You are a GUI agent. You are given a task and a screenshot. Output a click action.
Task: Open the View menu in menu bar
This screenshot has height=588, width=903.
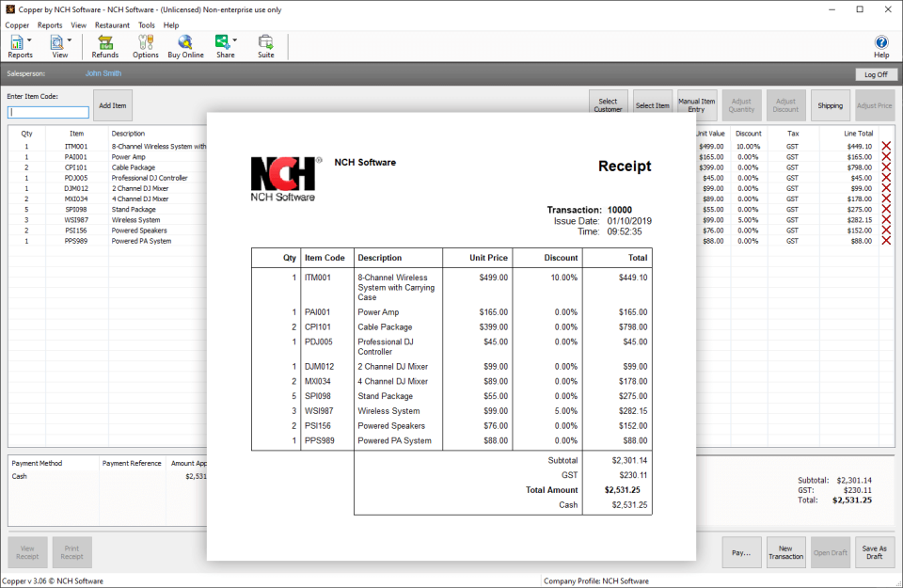pos(78,25)
